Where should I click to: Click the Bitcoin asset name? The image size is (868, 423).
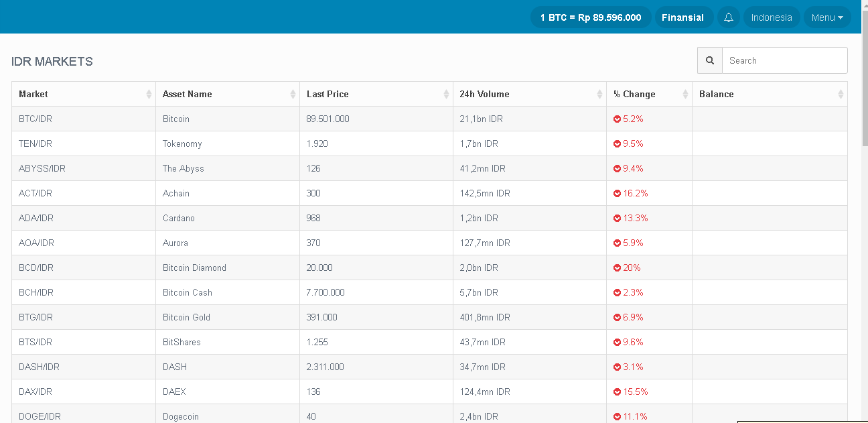pyautogui.click(x=176, y=119)
